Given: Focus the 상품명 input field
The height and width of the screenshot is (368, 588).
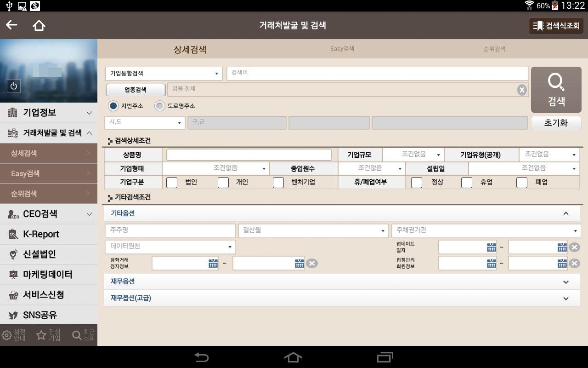Looking at the screenshot, I should [249, 155].
